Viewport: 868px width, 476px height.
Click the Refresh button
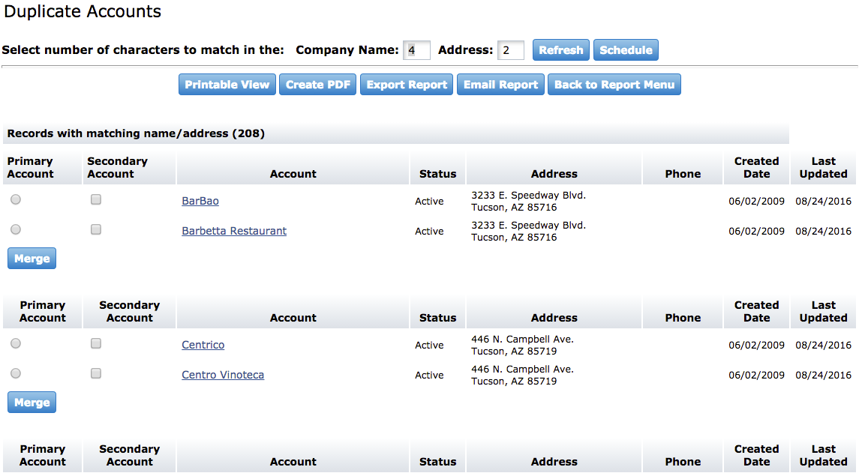coord(560,49)
